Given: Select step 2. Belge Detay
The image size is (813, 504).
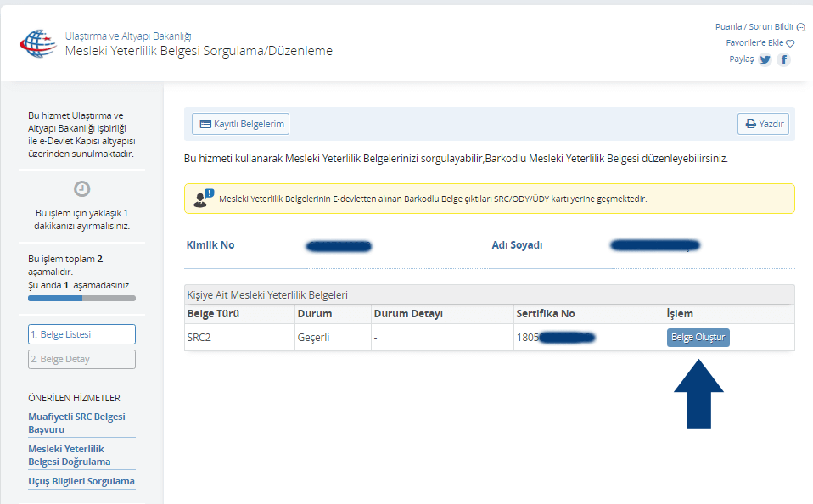Looking at the screenshot, I should [x=81, y=359].
